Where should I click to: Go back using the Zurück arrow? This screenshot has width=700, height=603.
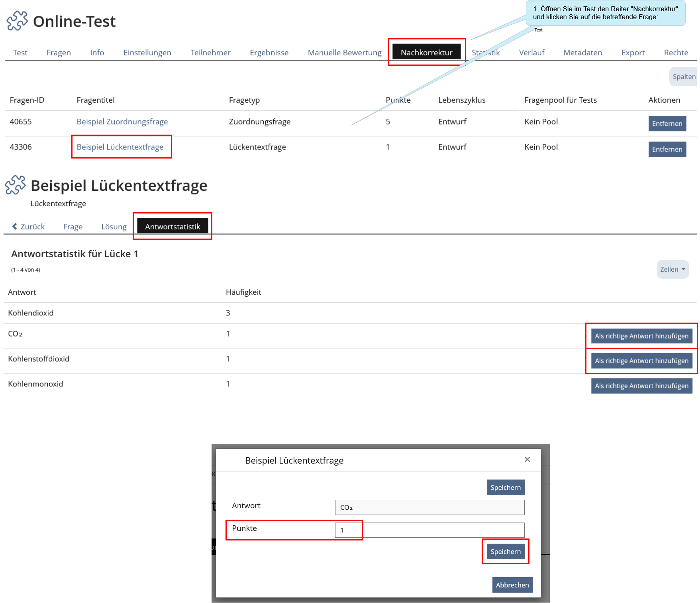pyautogui.click(x=28, y=227)
